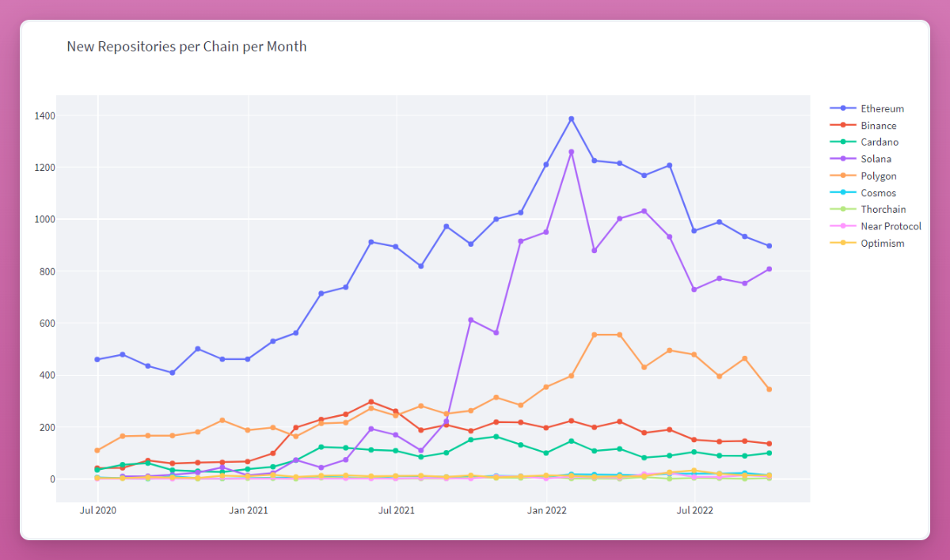Screen dimensions: 950x560
Task: Hide the Polygon series via legend
Action: coord(879,176)
